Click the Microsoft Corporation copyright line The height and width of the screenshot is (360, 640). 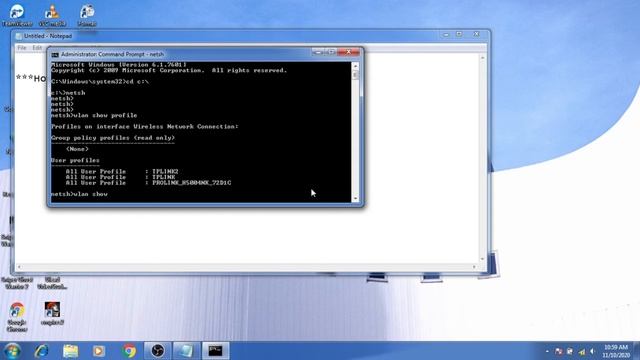[169, 70]
